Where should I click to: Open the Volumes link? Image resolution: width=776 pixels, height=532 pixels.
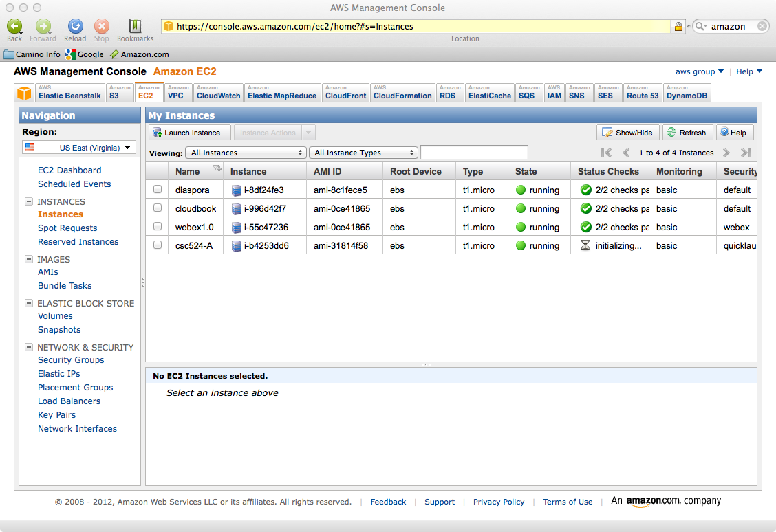56,316
